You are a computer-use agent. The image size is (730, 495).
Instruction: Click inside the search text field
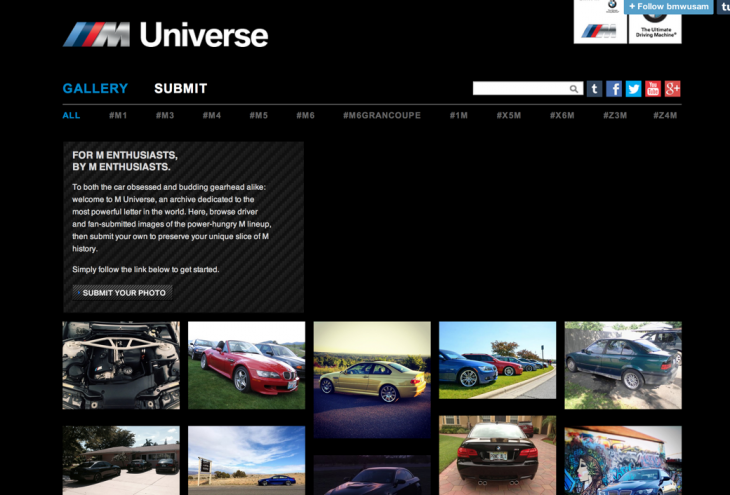pyautogui.click(x=520, y=89)
